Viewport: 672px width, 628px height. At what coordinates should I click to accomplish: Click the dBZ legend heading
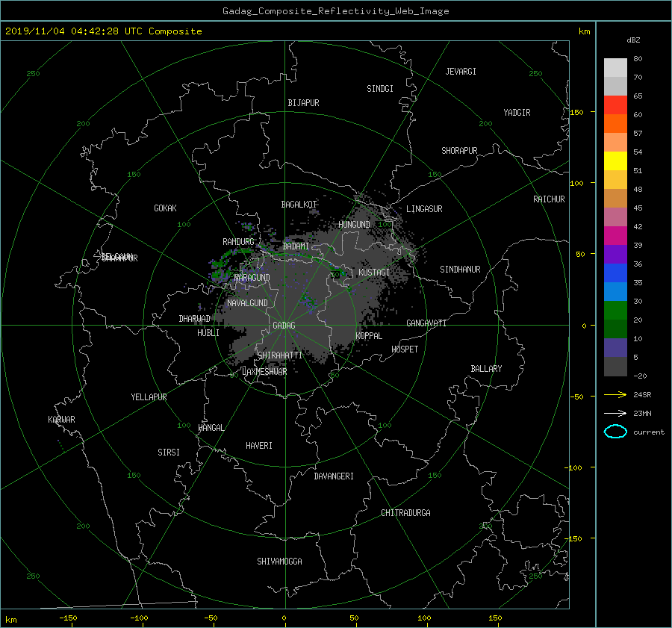(x=633, y=40)
